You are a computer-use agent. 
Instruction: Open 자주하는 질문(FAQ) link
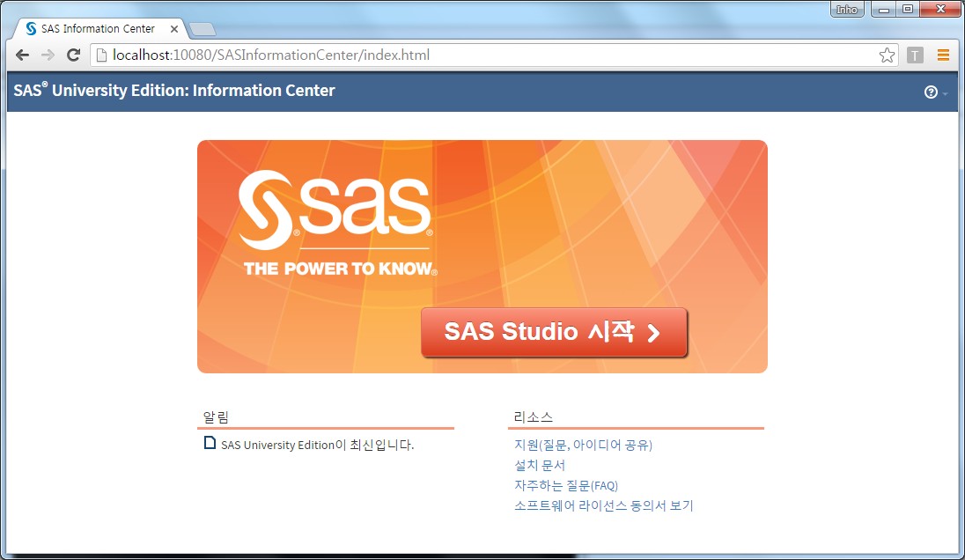click(x=565, y=485)
